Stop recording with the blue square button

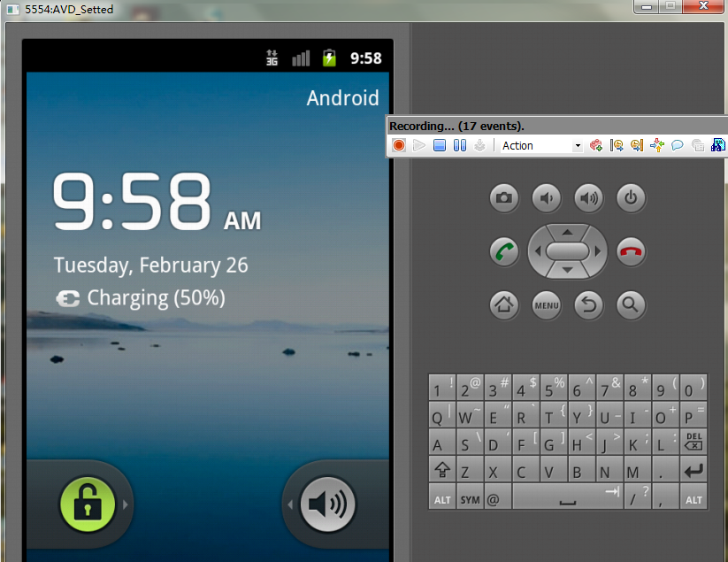pyautogui.click(x=440, y=145)
